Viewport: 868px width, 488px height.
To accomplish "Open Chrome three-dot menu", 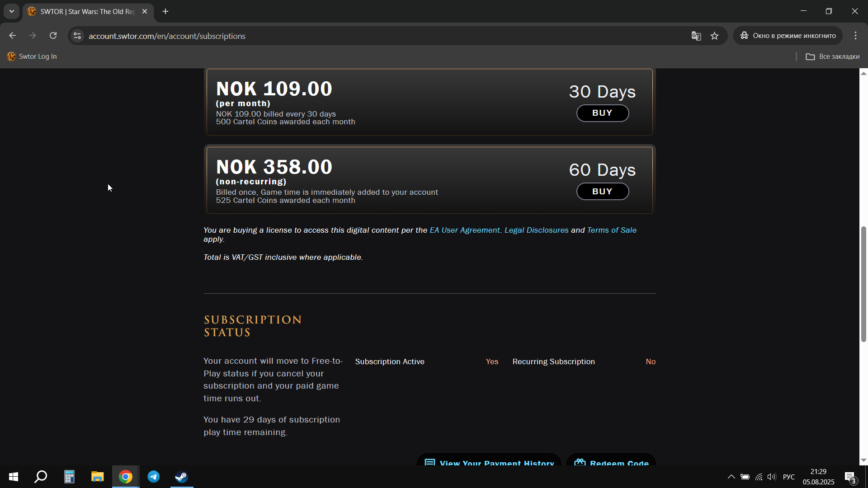I will tap(855, 36).
